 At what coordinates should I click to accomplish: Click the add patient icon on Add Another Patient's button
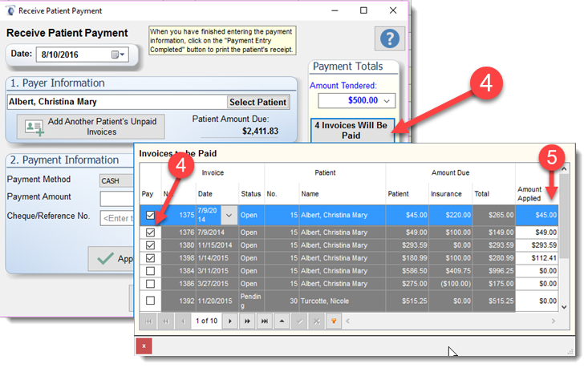[34, 127]
